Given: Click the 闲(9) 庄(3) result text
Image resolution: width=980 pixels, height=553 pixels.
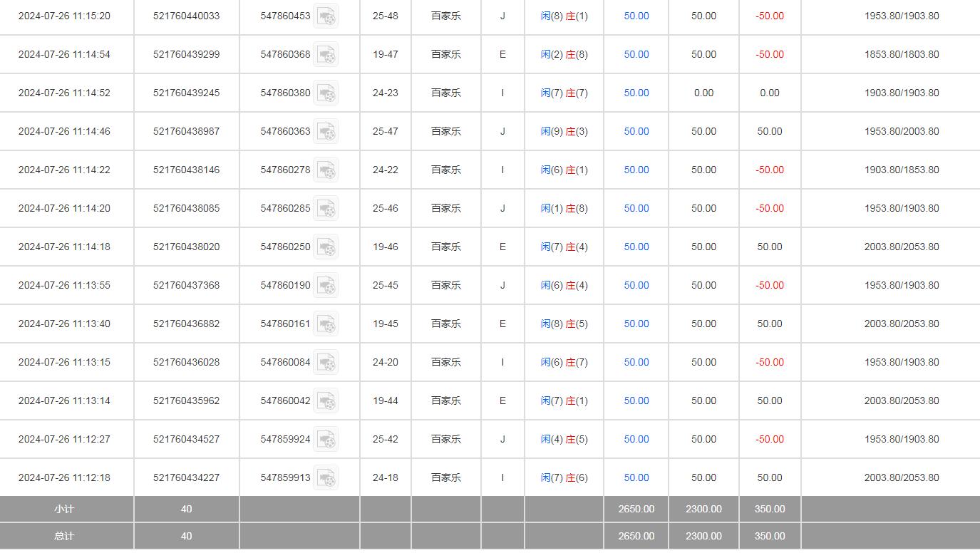Looking at the screenshot, I should (564, 131).
